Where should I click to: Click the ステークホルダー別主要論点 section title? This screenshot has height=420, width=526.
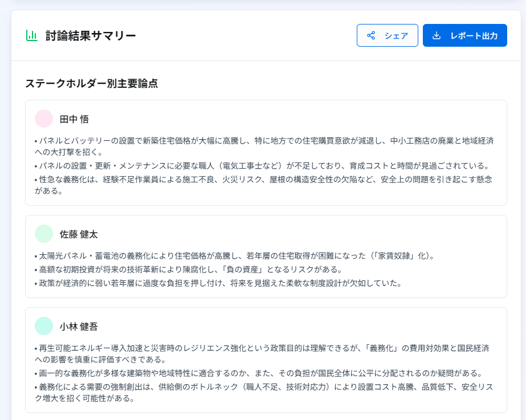tap(92, 83)
